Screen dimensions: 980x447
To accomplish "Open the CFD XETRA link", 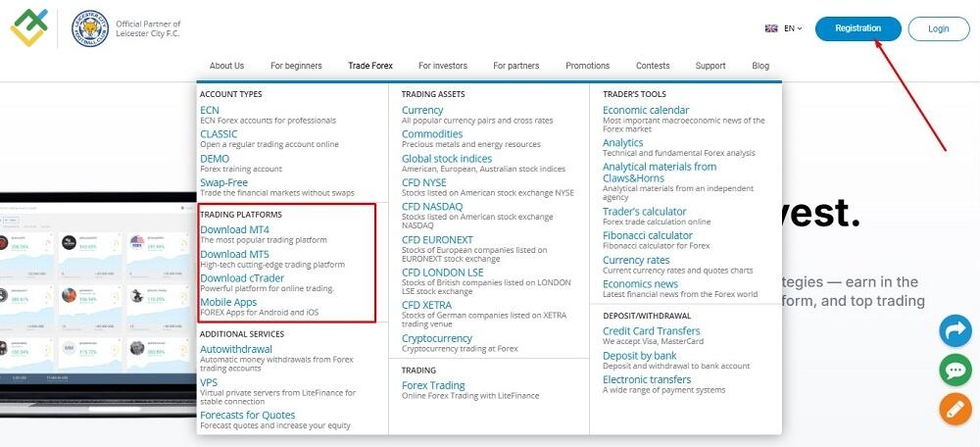I will pos(428,306).
